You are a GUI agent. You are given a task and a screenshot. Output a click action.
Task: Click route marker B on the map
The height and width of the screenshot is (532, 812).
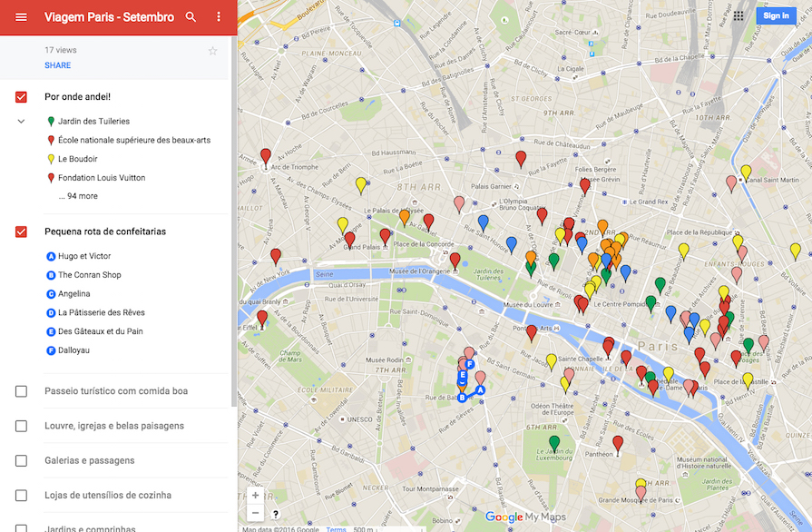pos(462,398)
